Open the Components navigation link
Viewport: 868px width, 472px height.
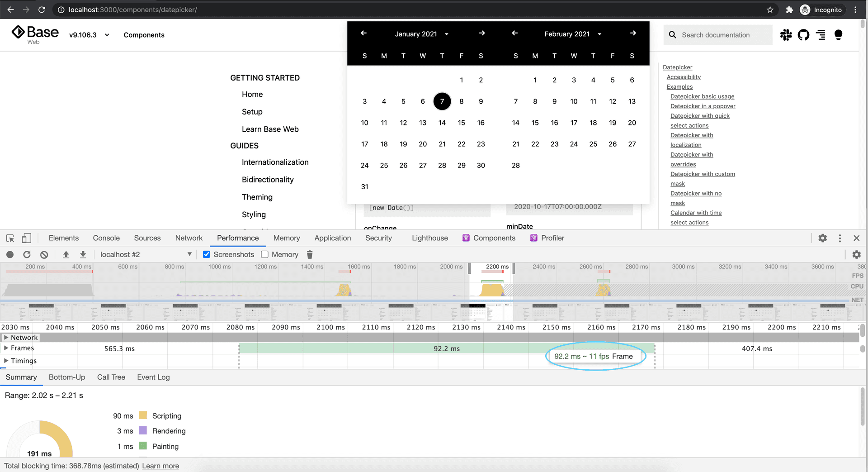click(144, 35)
